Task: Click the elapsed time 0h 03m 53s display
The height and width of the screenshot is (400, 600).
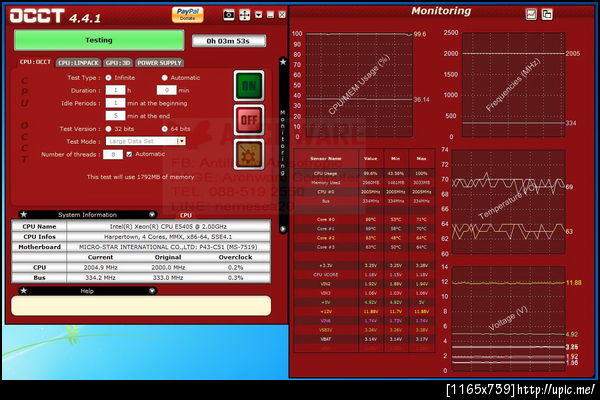Action: coord(229,41)
